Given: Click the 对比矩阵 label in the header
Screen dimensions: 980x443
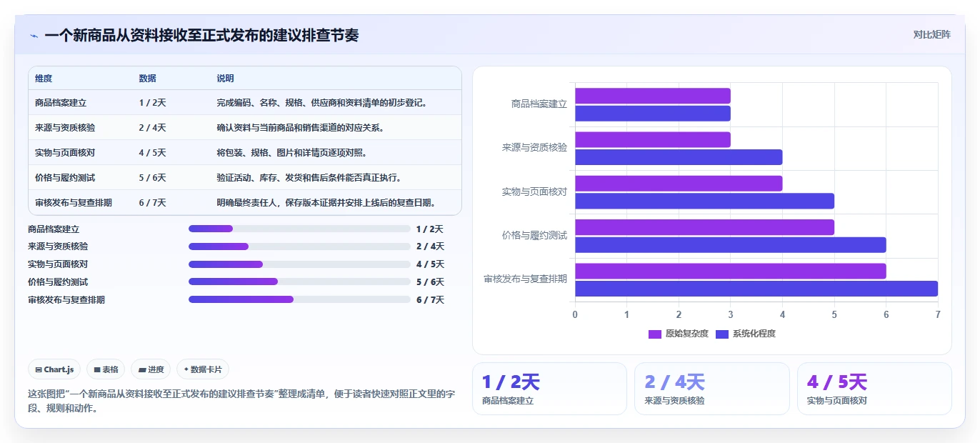Looking at the screenshot, I should point(932,34).
